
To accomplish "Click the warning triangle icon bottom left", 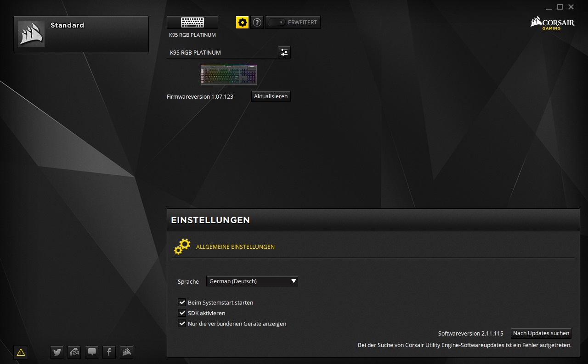I will (x=20, y=352).
